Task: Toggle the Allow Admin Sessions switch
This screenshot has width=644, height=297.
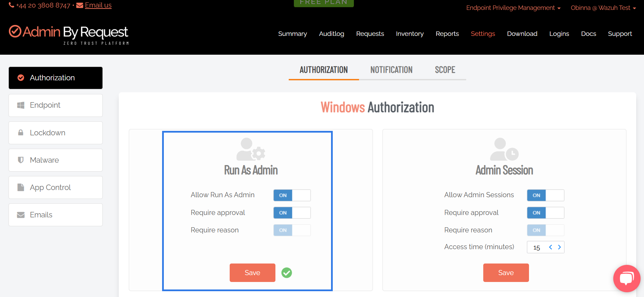Action: tap(545, 195)
